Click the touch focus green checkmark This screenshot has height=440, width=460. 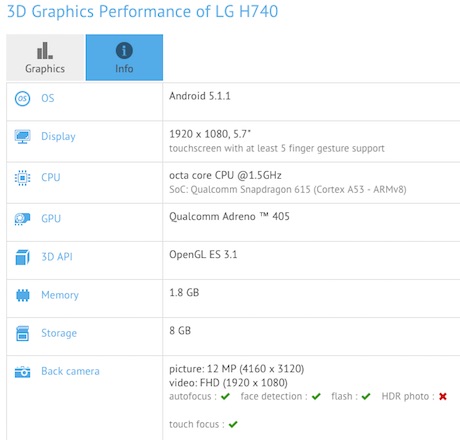point(233,424)
